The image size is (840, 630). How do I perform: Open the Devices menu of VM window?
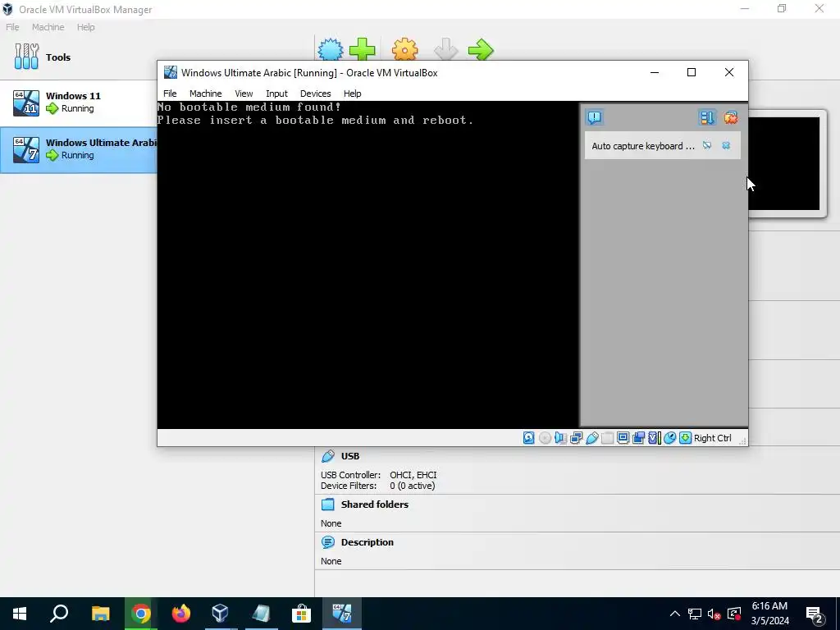[315, 94]
